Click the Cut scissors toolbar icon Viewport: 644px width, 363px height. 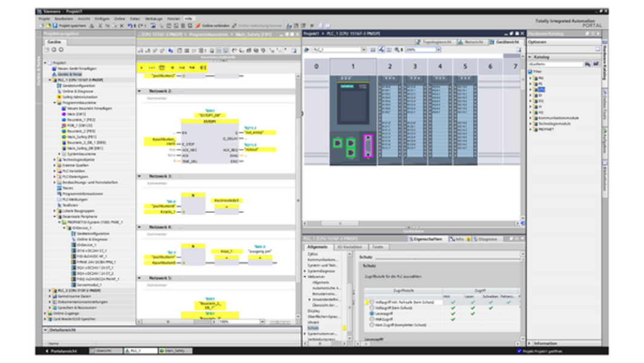[100, 25]
